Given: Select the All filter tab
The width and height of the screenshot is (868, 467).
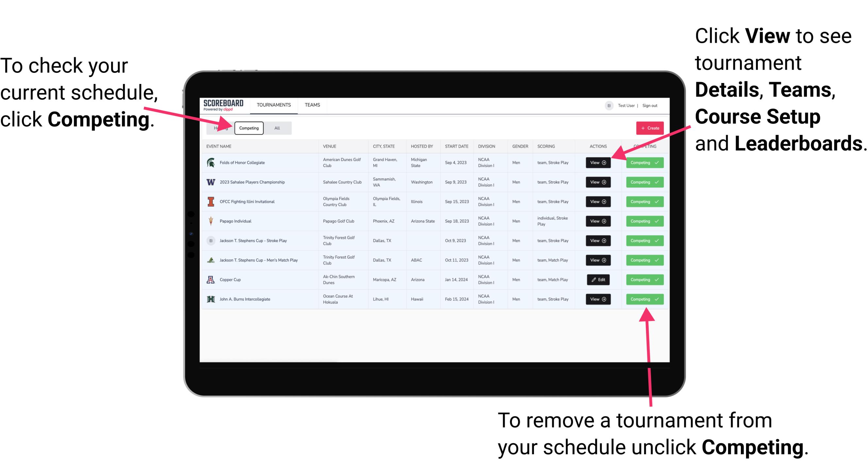Looking at the screenshot, I should pyautogui.click(x=276, y=128).
